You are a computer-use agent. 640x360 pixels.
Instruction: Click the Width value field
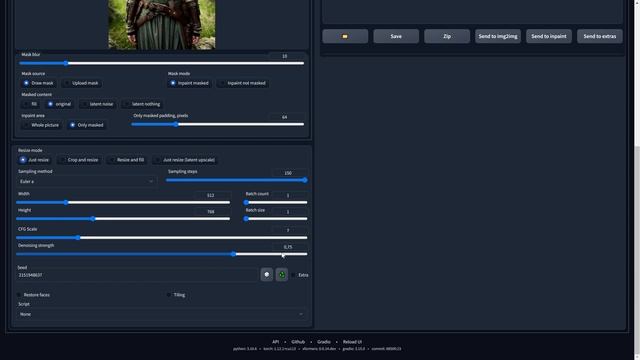(211, 196)
